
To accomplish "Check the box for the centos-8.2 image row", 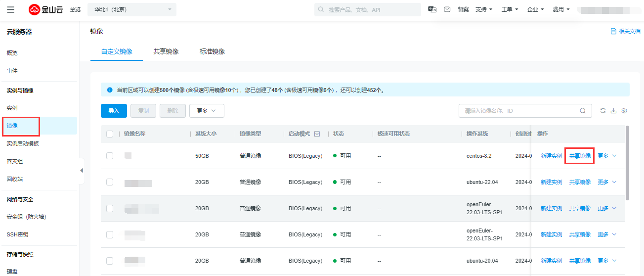I will (x=110, y=156).
